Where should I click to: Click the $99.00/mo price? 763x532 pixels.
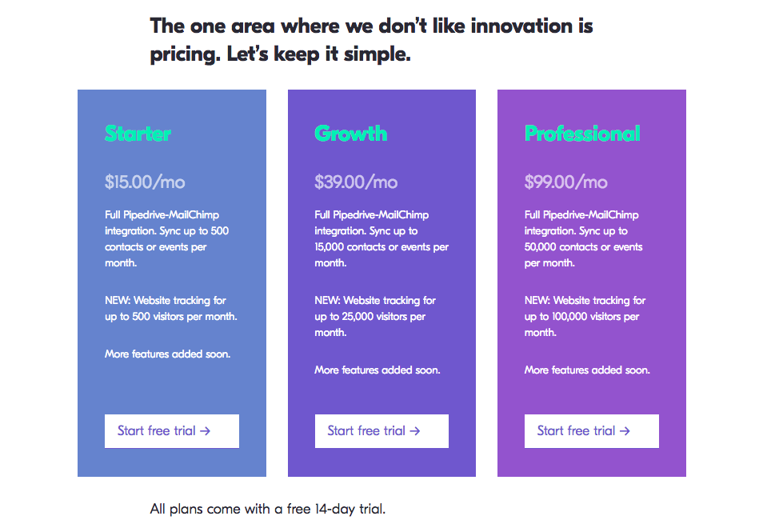point(565,182)
